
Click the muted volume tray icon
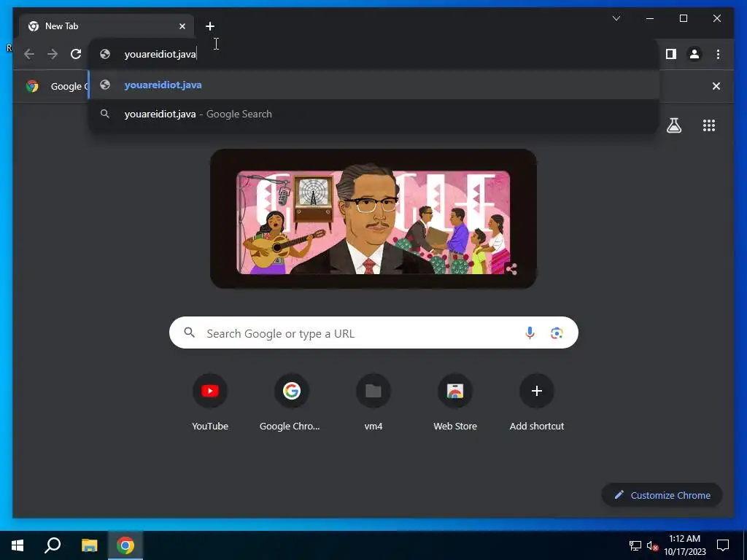[652, 545]
